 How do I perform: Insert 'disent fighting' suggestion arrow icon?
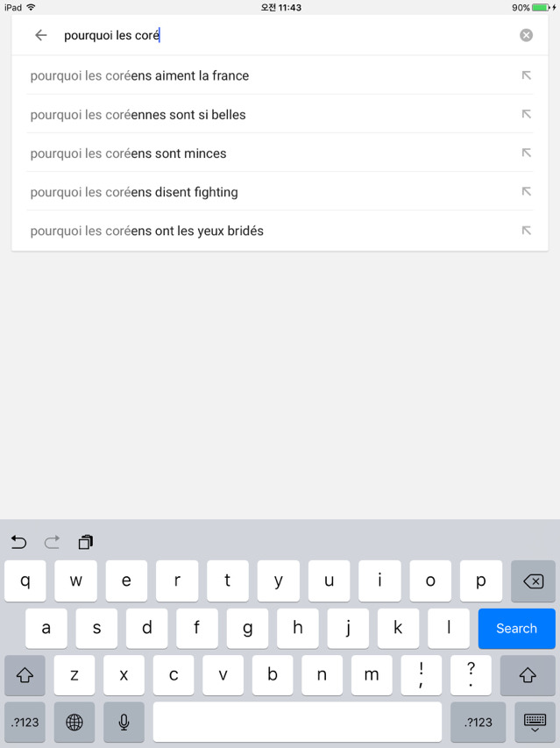(x=526, y=191)
